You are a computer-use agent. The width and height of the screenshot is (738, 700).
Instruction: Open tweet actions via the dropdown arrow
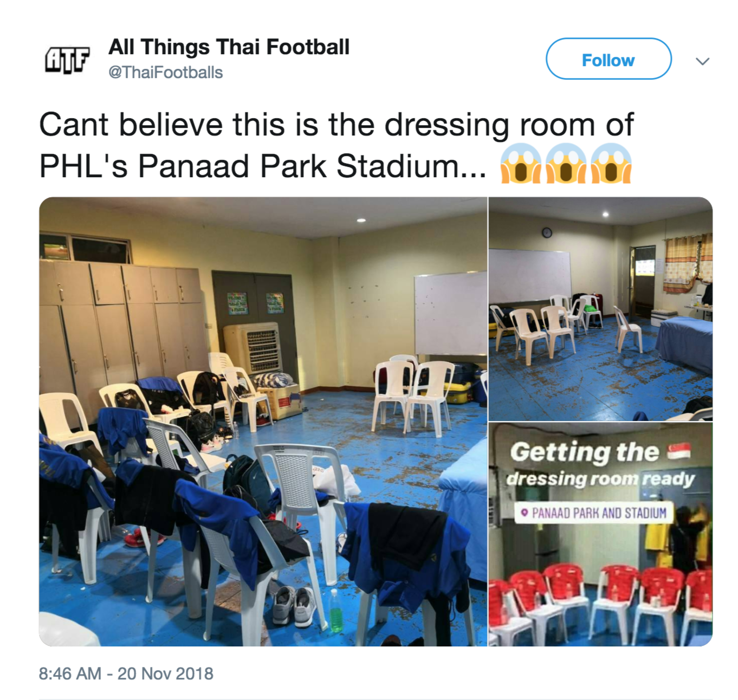pos(702,61)
